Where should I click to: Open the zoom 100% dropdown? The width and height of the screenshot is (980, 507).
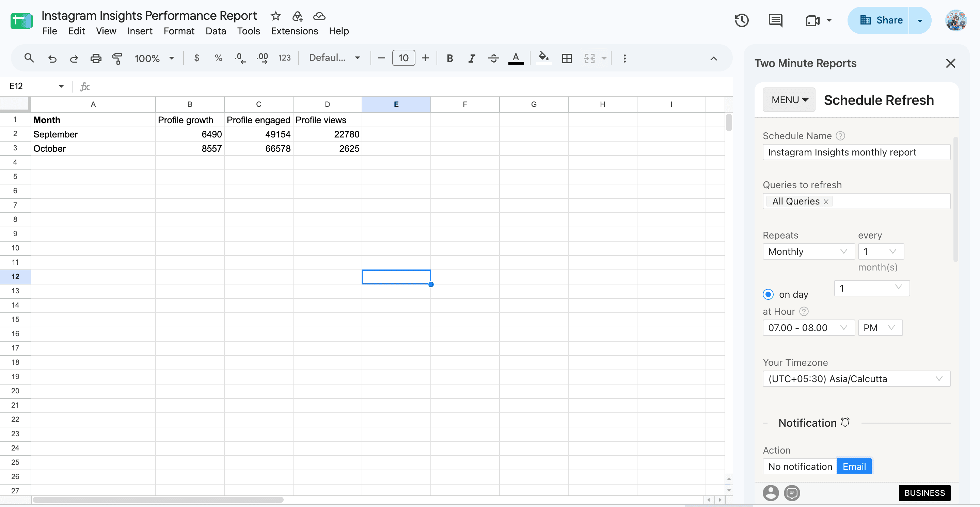[x=154, y=58]
